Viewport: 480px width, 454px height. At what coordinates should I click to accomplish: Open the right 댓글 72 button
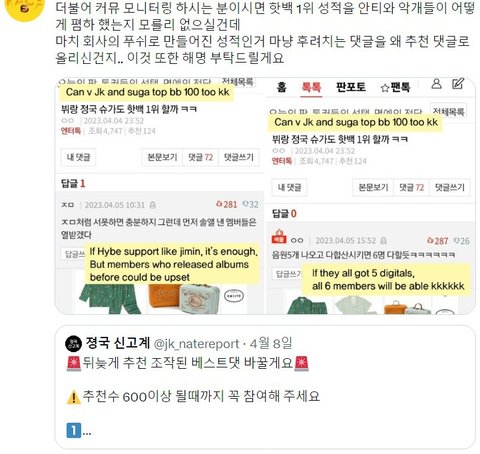[x=412, y=187]
